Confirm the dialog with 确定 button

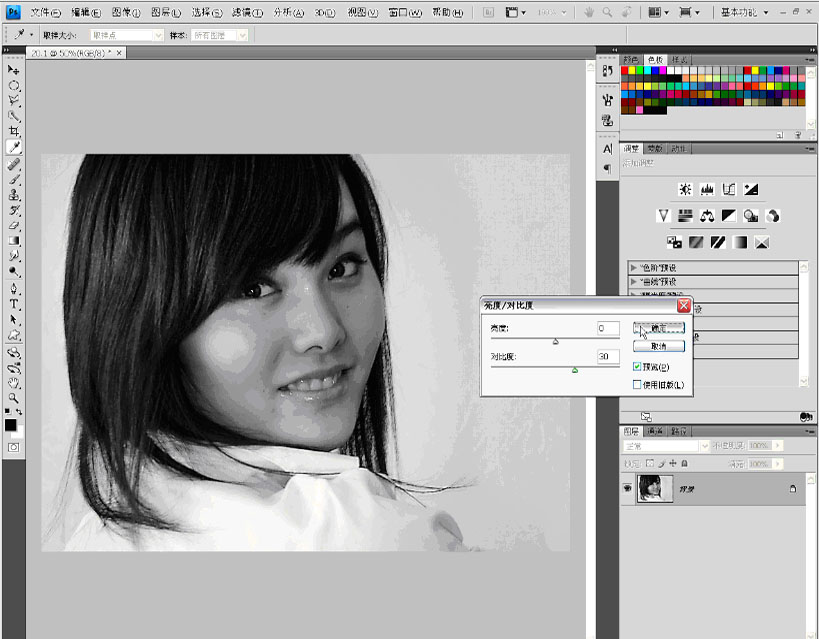pos(659,328)
